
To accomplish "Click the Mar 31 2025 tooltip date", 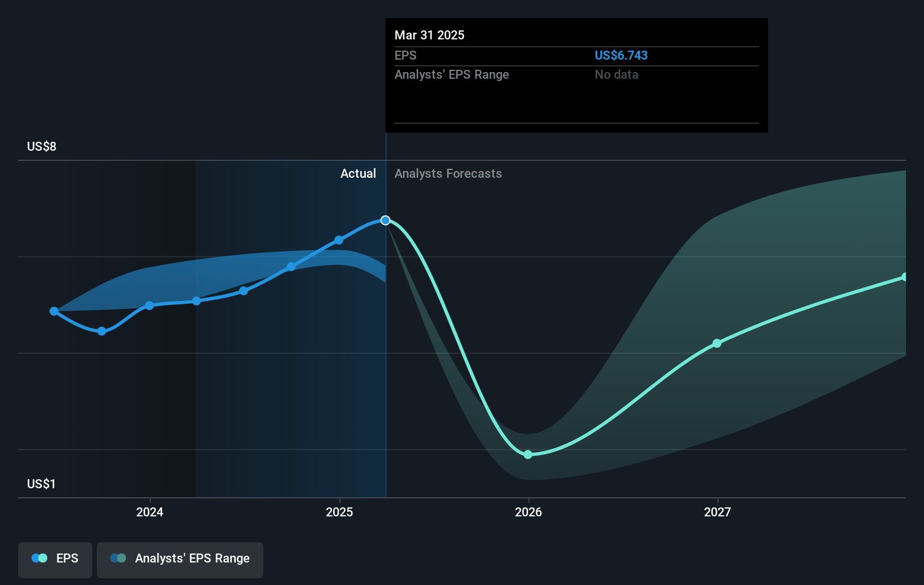I will [429, 35].
